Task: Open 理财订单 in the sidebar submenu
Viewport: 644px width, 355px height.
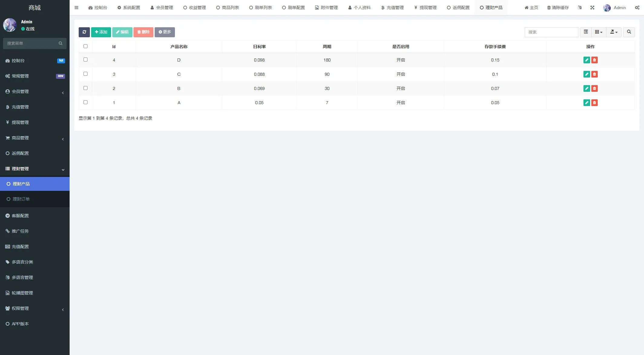Action: point(21,199)
